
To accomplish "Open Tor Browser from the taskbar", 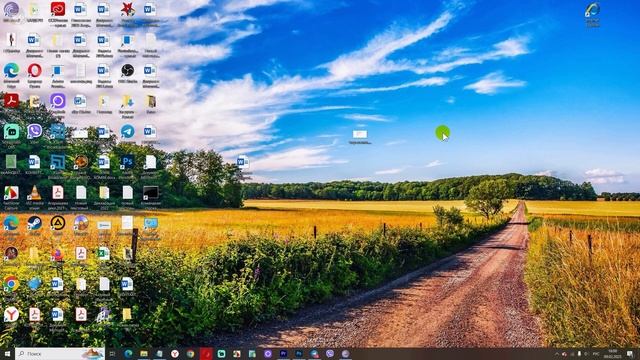I will pos(345,354).
